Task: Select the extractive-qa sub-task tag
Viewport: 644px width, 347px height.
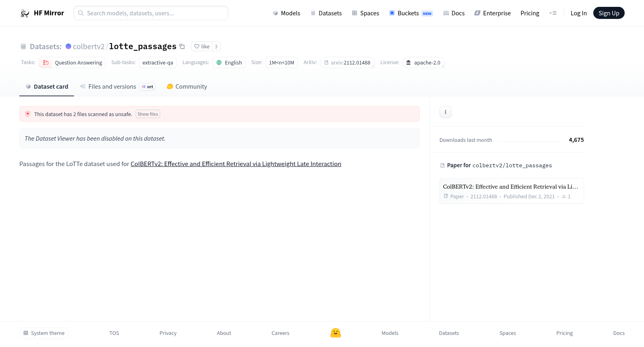Action: coord(158,62)
